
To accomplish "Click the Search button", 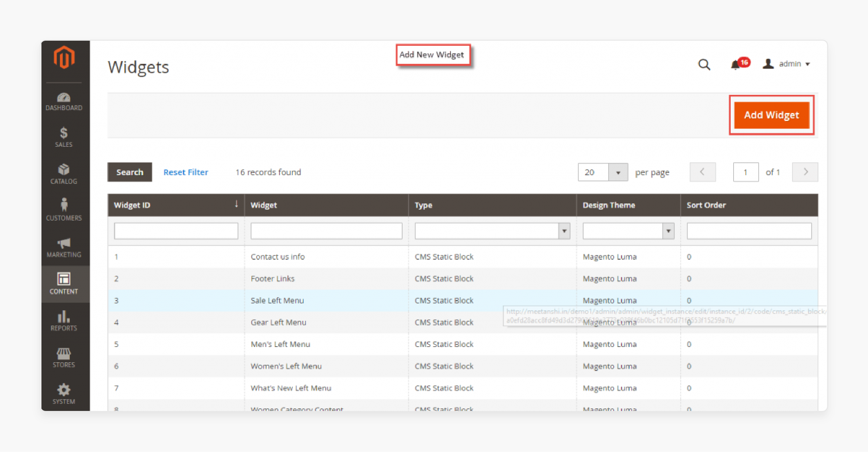I will click(130, 172).
